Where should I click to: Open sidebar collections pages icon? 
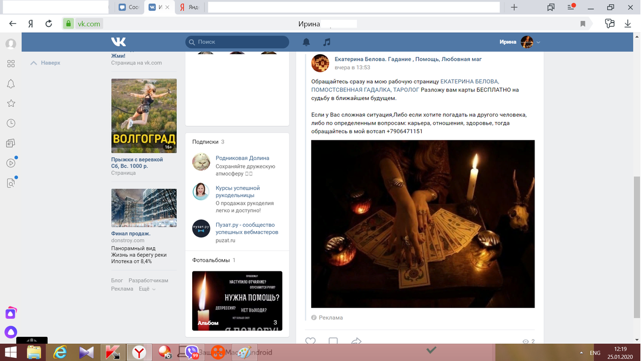(x=11, y=143)
